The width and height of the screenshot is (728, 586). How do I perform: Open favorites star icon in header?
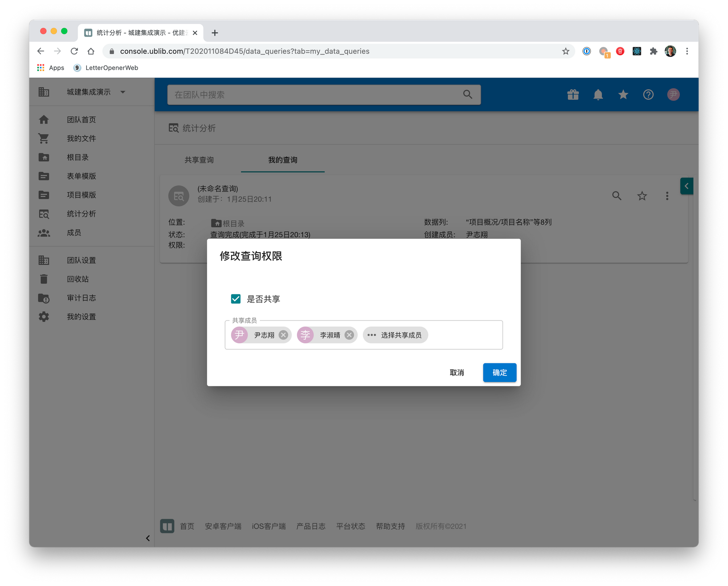coord(623,95)
